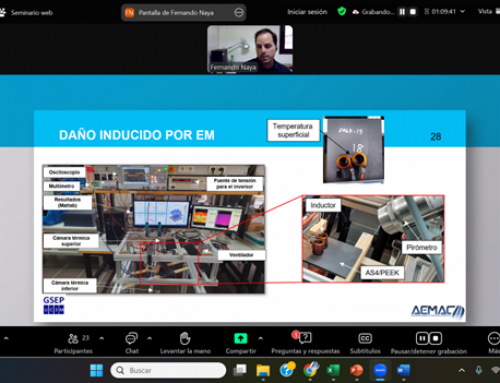This screenshot has width=500, height=383.
Task: Click the GSEP logo on slide
Action: [53, 305]
